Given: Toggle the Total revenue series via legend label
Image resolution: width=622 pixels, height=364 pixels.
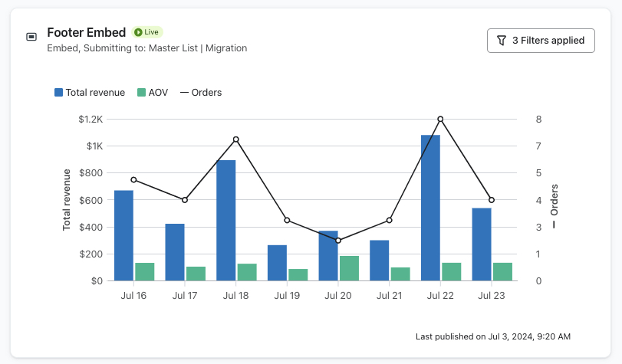Looking at the screenshot, I should pyautogui.click(x=95, y=93).
